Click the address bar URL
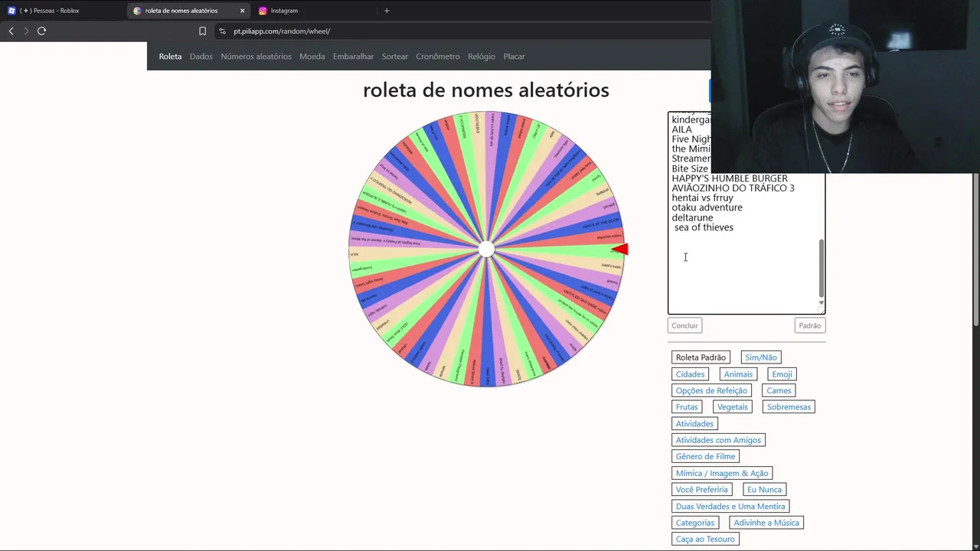980x551 pixels. coord(282,31)
